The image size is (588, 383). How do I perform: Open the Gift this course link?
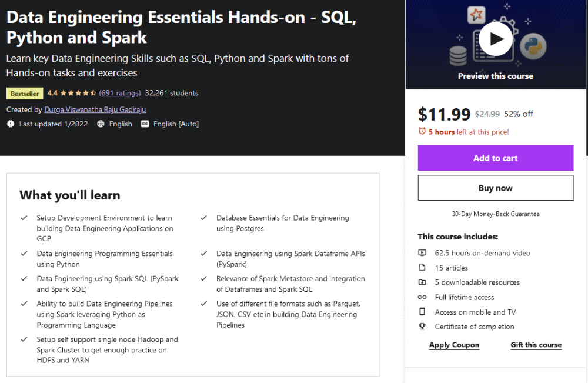coord(536,345)
